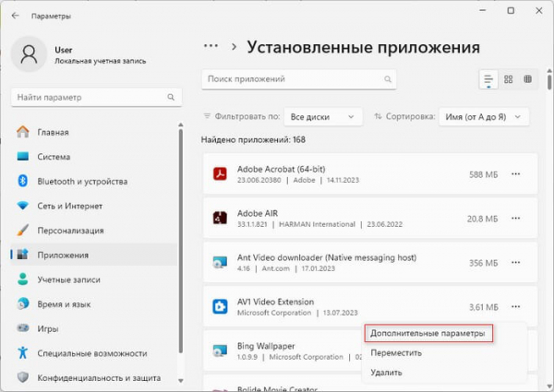
Task: Click the 588 МБ size value
Action: (x=483, y=174)
